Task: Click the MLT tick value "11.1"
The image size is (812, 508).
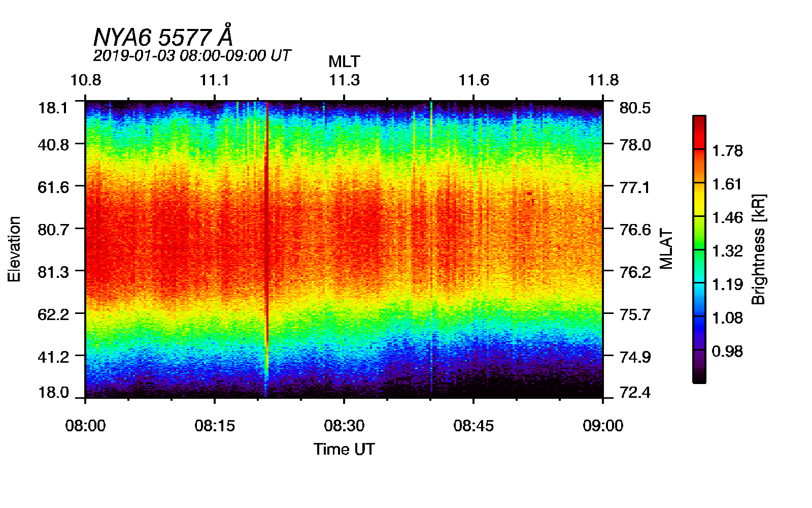Action: (x=215, y=80)
